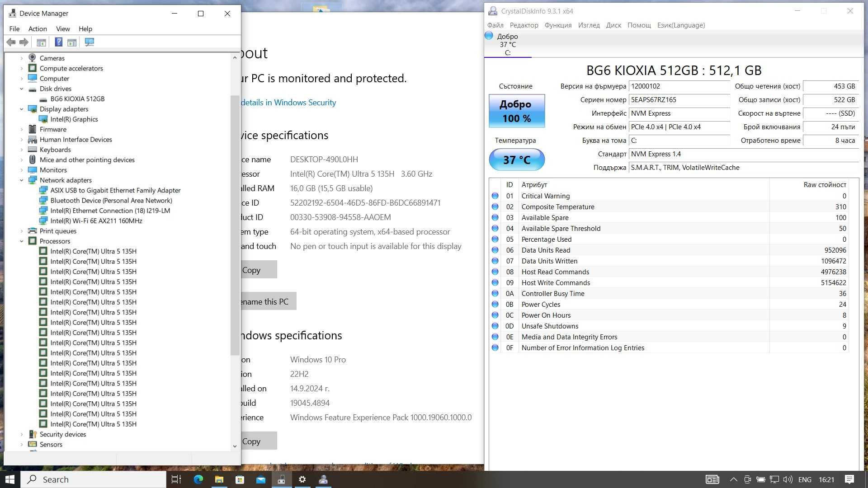Click the serial number field 5EAPS67RZ165
This screenshot has height=488, width=868.
tap(679, 100)
